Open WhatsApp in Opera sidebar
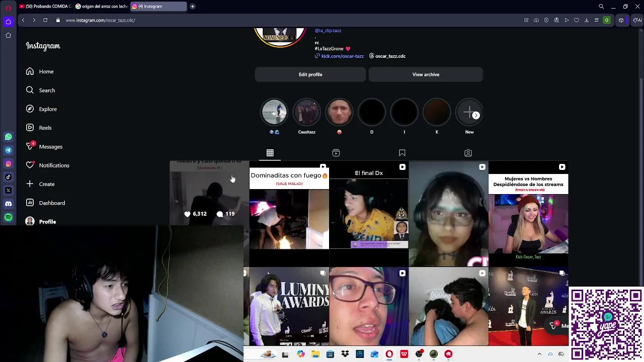Image resolution: width=644 pixels, height=362 pixels. point(8,137)
